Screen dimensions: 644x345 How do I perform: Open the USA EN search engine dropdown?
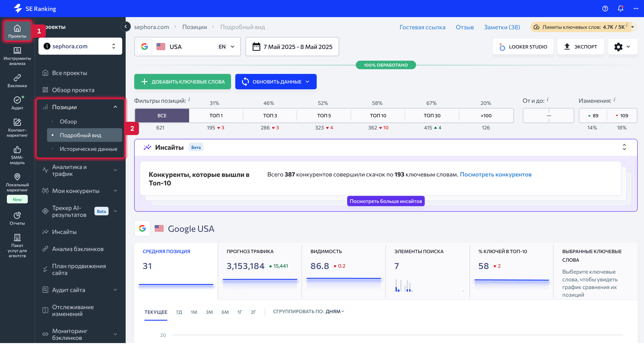click(188, 47)
